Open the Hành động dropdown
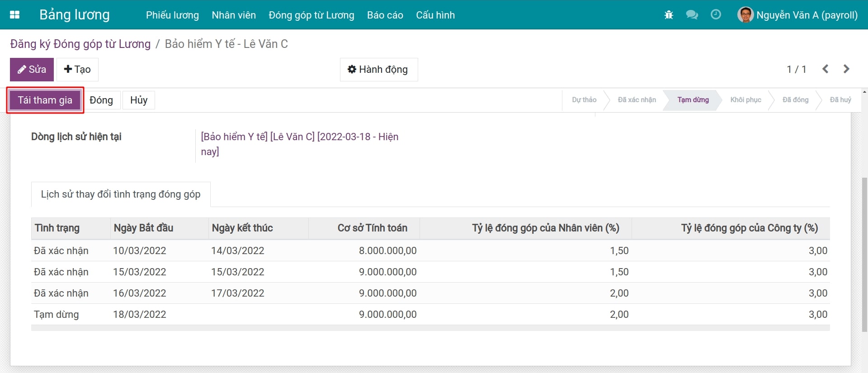Image resolution: width=868 pixels, height=373 pixels. [378, 70]
